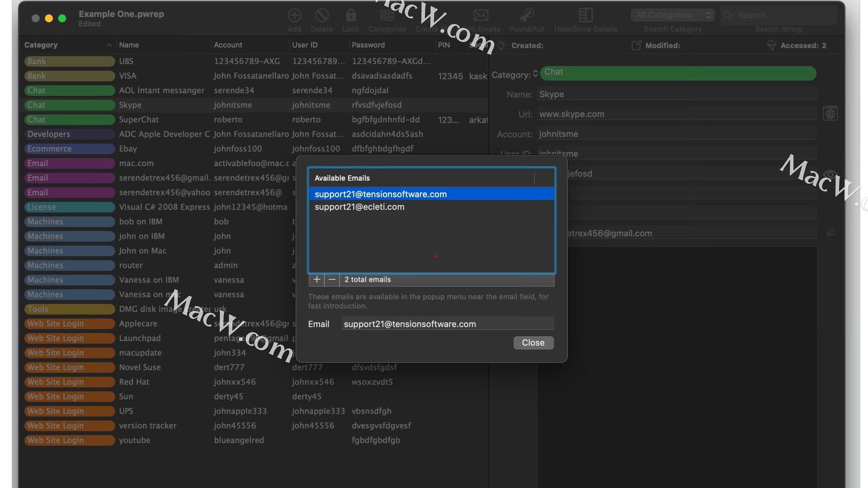Click the Tools category label
The image size is (868, 488).
69,309
